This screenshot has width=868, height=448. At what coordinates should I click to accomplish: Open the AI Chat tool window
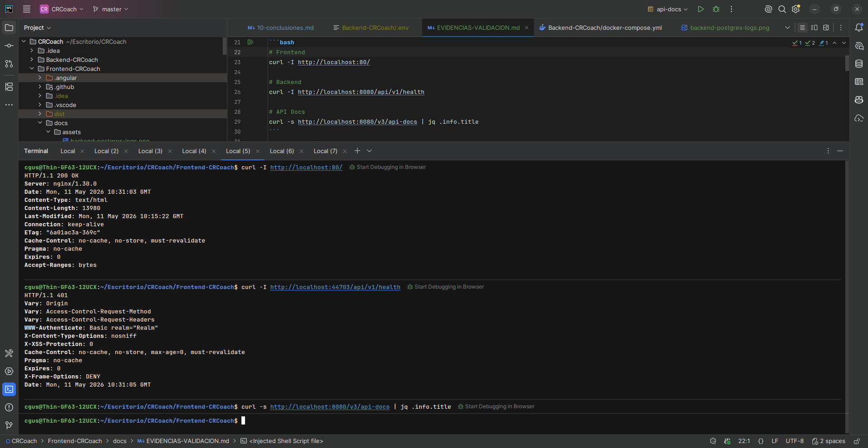pos(859,46)
